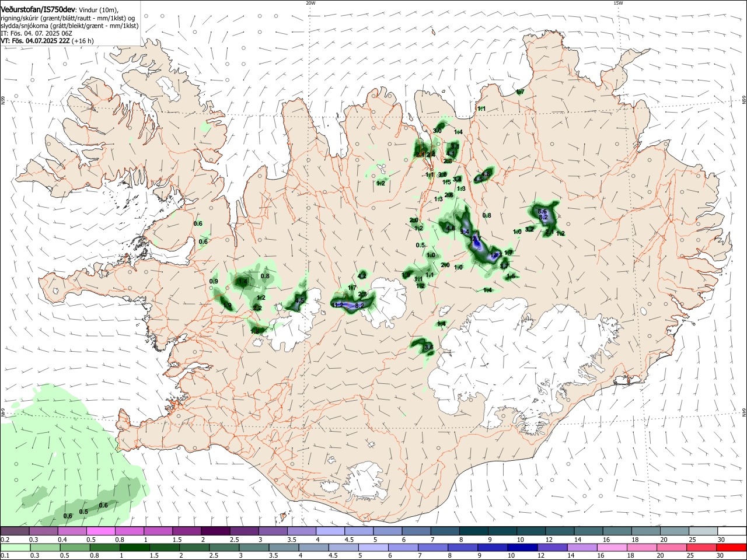
Task: Click the 15W longitude label at top
Action: 618,3
